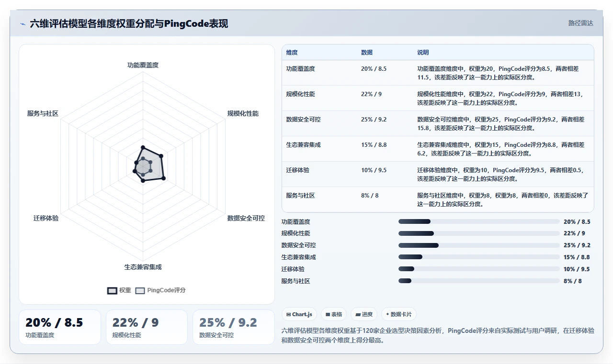Click the dashboard title 六维评估模型各维度权重分配与PingCode表现
The image size is (613, 364).
129,23
